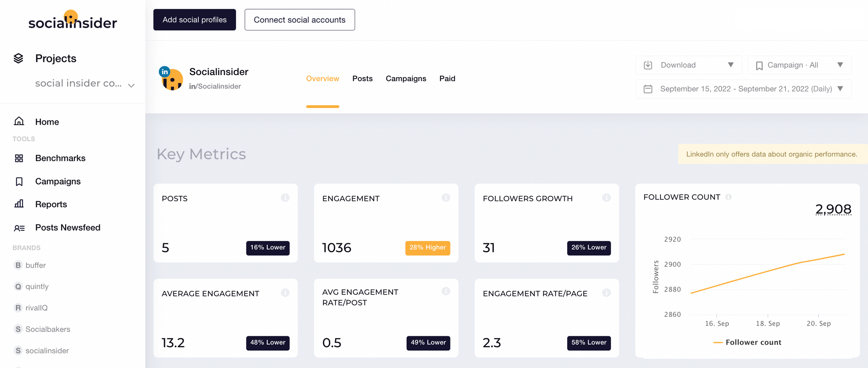Click the Add social profiles button
868x368 pixels.
194,20
